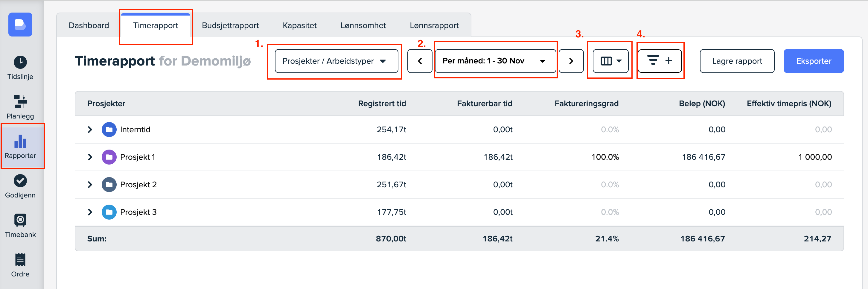868x289 pixels.
Task: Expand the Interntid project row
Action: pos(90,130)
